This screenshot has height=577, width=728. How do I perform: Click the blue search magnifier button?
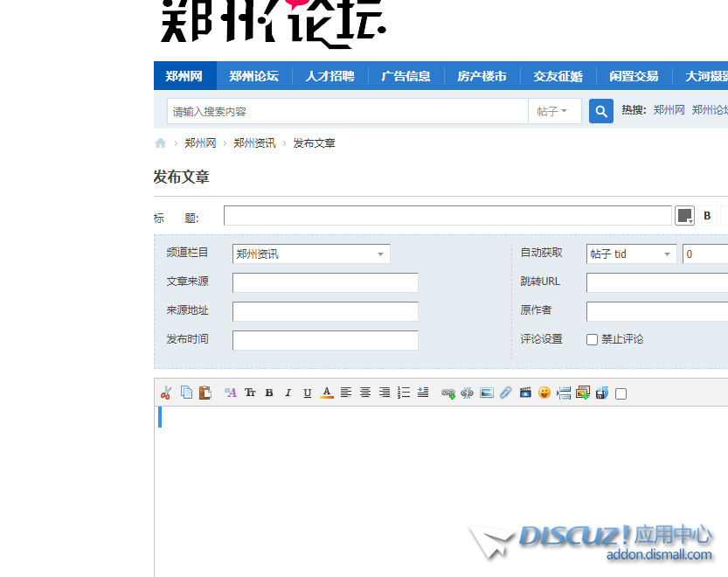[x=601, y=112]
